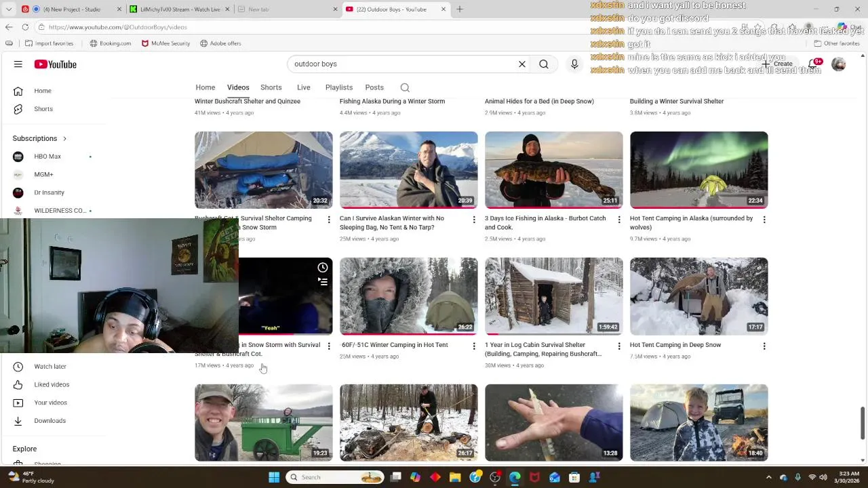The width and height of the screenshot is (868, 488).
Task: Open Import favorites bookmark
Action: tap(49, 43)
